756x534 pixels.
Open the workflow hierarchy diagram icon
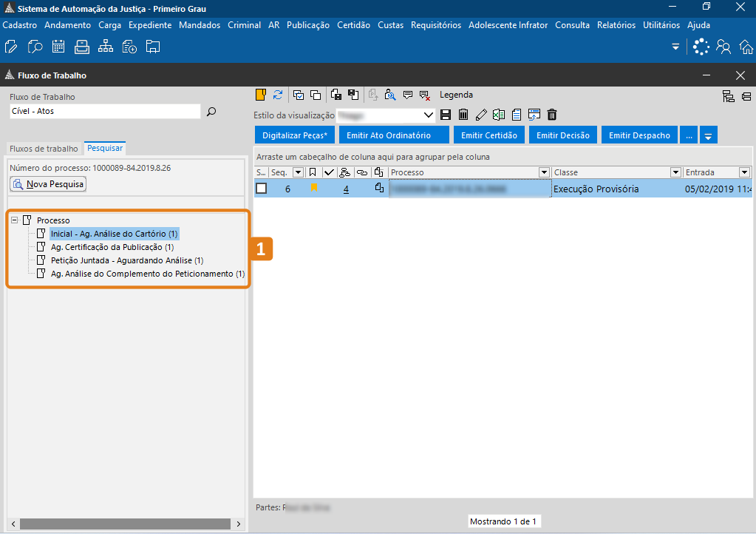[106, 47]
